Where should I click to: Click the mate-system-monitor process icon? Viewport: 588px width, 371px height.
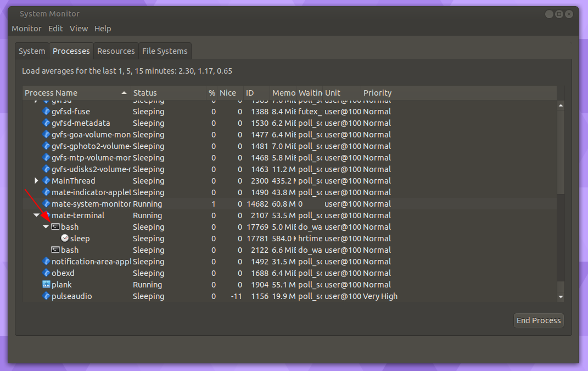(47, 204)
